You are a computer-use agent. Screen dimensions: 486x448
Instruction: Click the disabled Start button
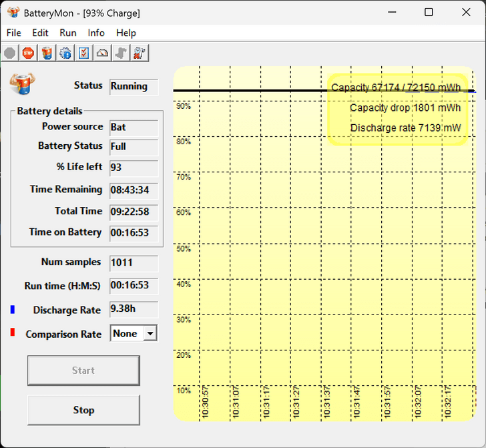tap(83, 371)
